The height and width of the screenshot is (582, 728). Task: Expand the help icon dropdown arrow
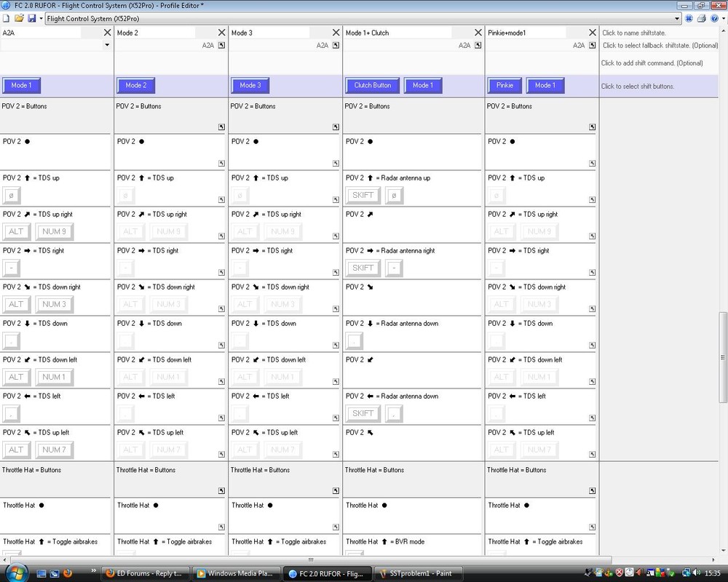[723, 19]
